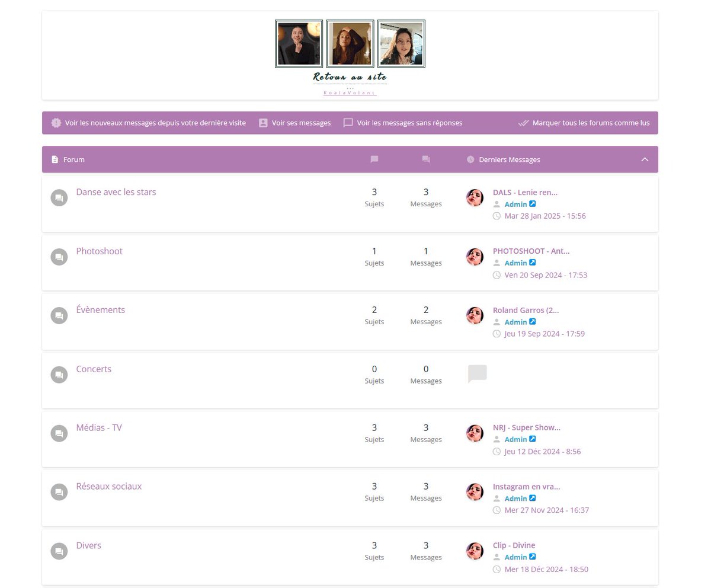Open the Concerts forum
This screenshot has width=711, height=588.
click(x=94, y=369)
